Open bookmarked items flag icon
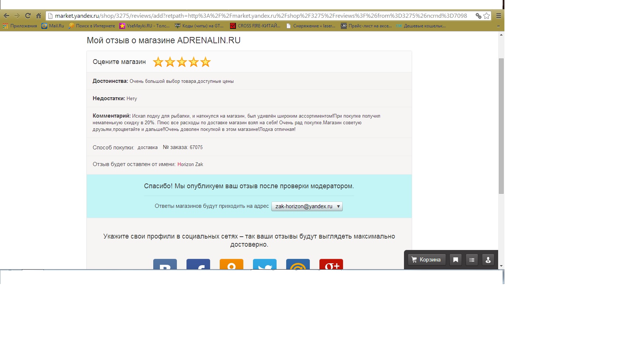 456,260
